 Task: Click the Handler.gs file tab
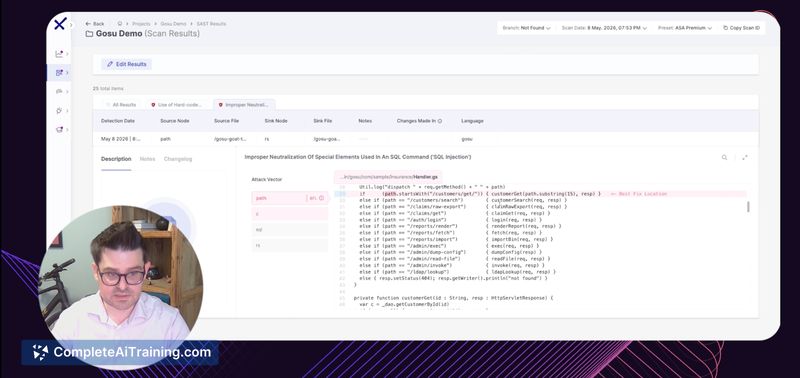click(388, 177)
